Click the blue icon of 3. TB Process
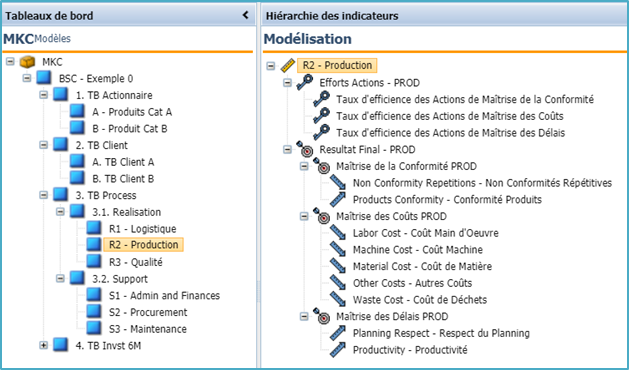The width and height of the screenshot is (629, 370). [61, 195]
